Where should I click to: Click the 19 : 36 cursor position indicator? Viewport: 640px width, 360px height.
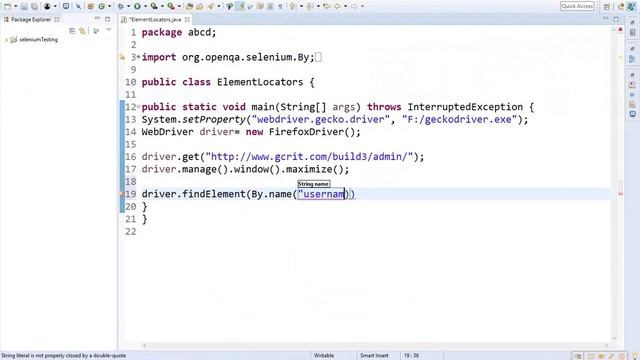[411, 356]
